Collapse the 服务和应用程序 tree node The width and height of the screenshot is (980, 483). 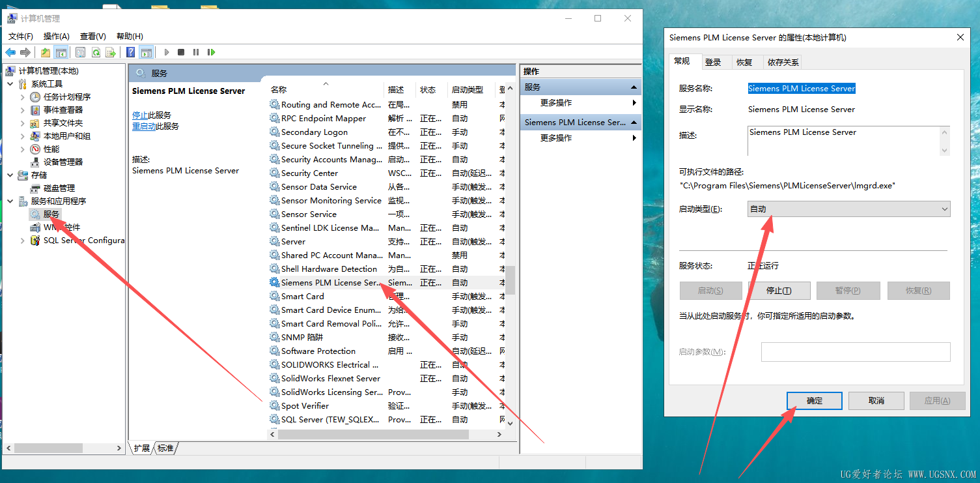10,201
